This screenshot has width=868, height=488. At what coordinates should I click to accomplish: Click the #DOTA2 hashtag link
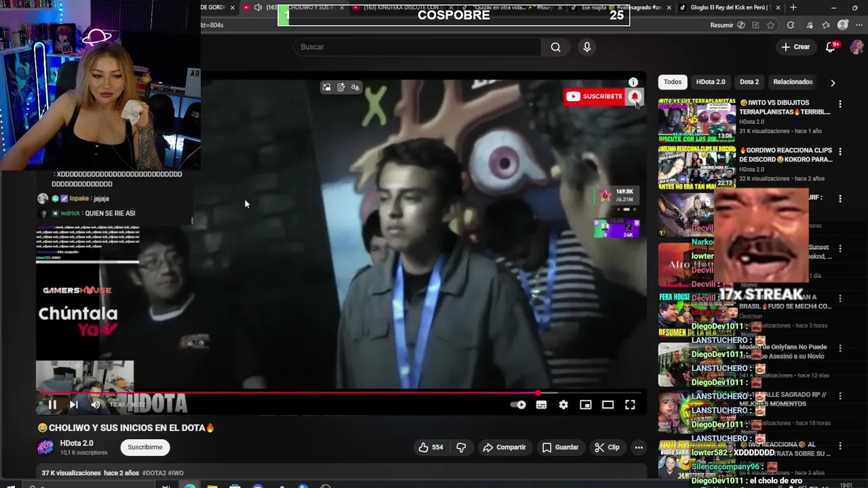pyautogui.click(x=154, y=473)
